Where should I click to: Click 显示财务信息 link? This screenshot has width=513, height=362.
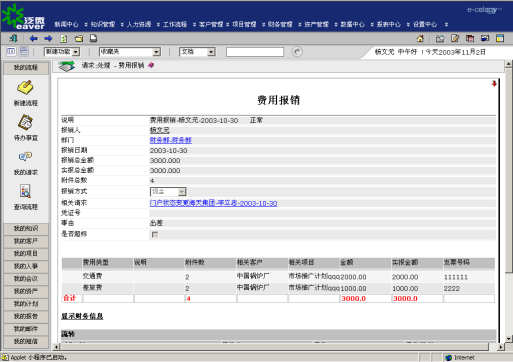click(82, 316)
